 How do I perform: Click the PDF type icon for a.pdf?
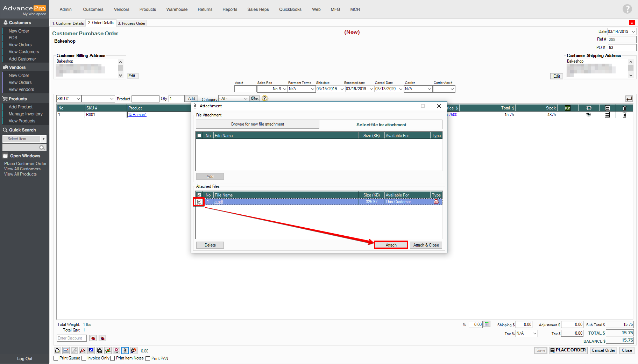436,202
